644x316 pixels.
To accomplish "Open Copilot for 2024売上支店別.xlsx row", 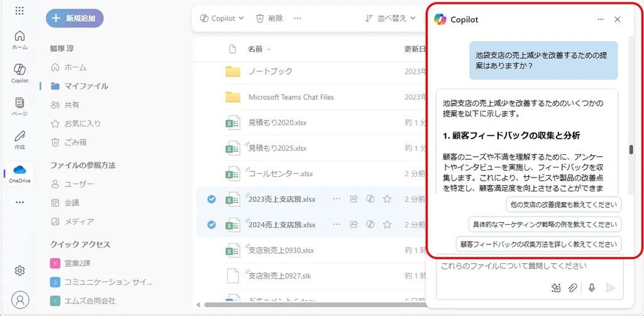I will point(370,224).
